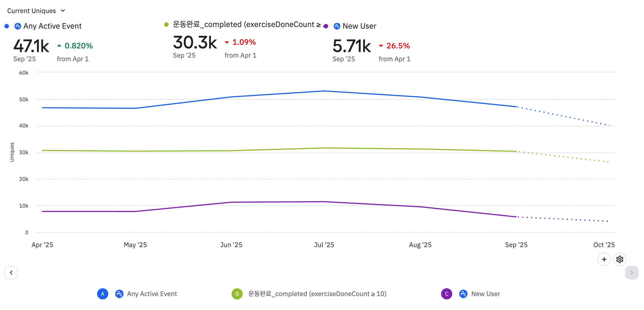The image size is (644, 310).
Task: Click the green B legend badge
Action: (x=237, y=294)
